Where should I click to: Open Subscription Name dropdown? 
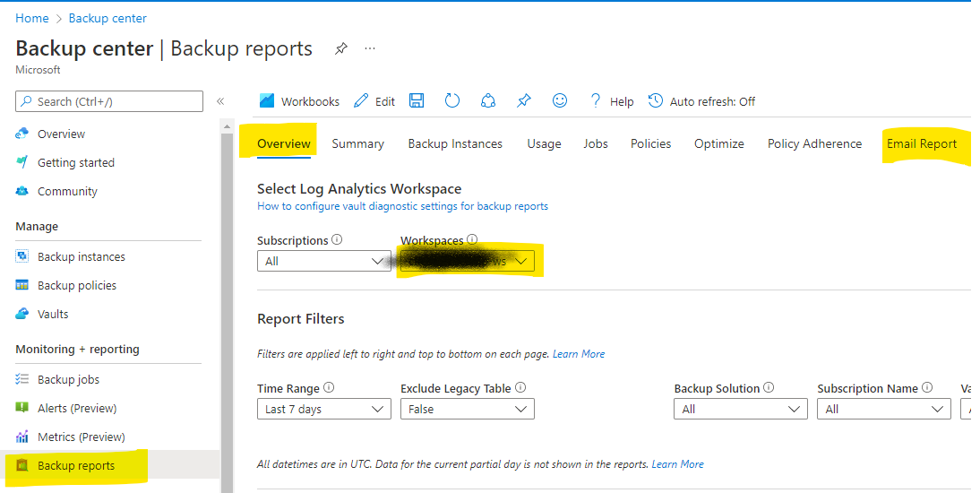click(x=884, y=409)
